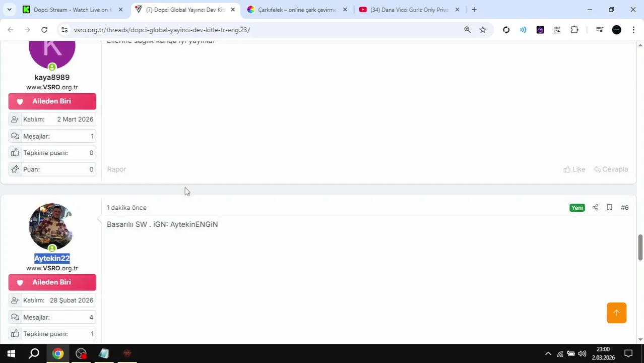Open kaya8989 username profile link
Screen dimensions: 644x363
click(52, 77)
